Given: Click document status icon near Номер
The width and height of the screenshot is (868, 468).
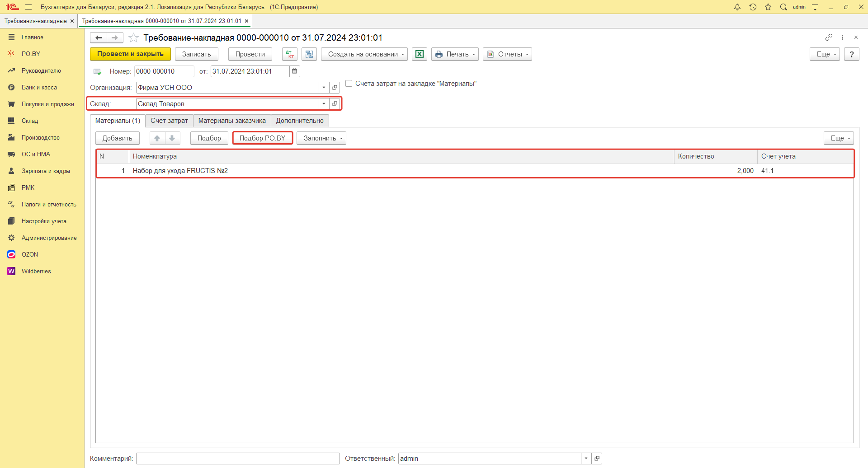Looking at the screenshot, I should coord(97,71).
